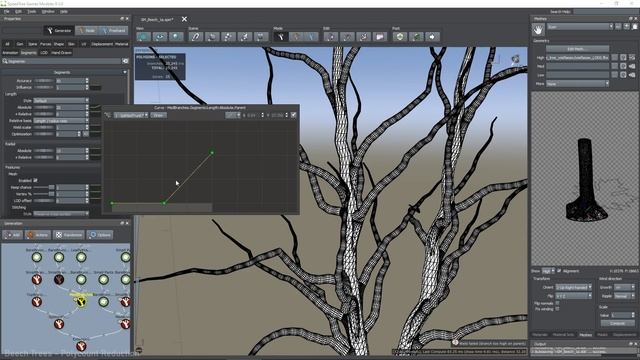The image size is (640, 360).
Task: Click the fifth Scene toolbar icon
Action: [x=261, y=37]
